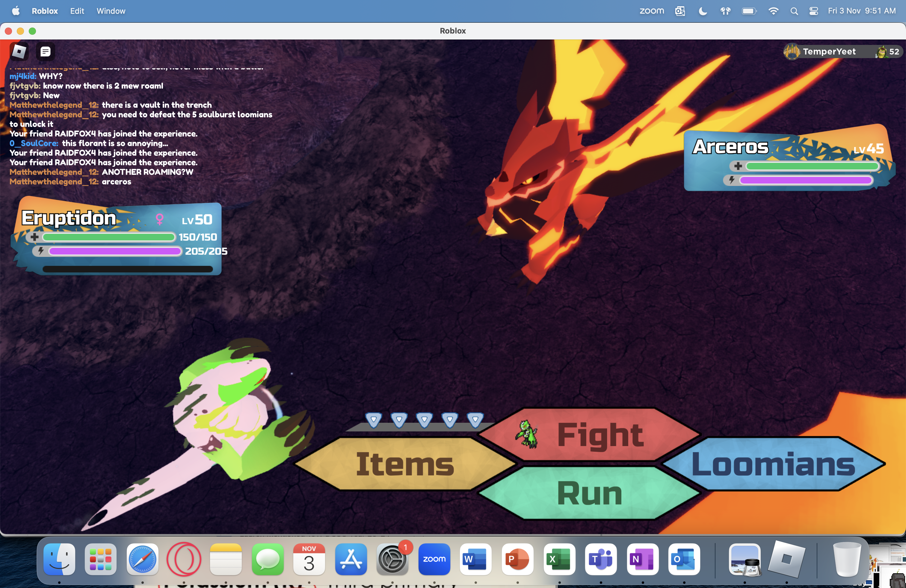Open Excel from the Dock
Screen dimensions: 906x588
pos(559,559)
